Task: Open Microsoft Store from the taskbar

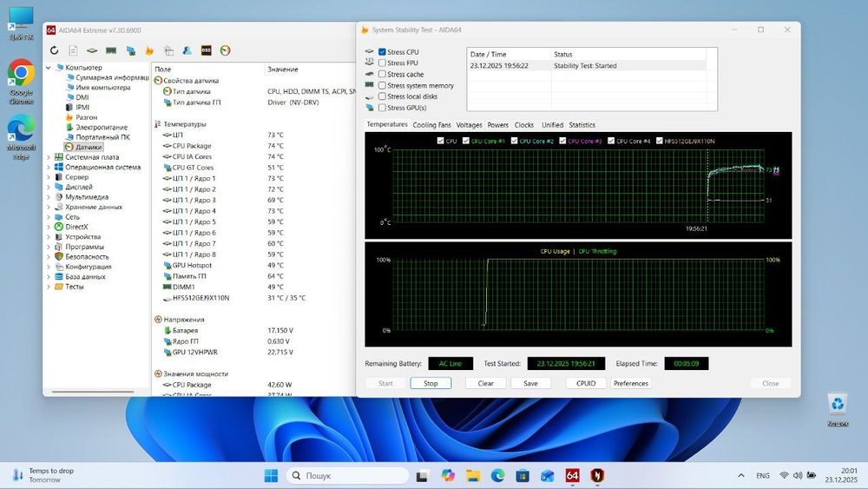Action: (x=522, y=475)
